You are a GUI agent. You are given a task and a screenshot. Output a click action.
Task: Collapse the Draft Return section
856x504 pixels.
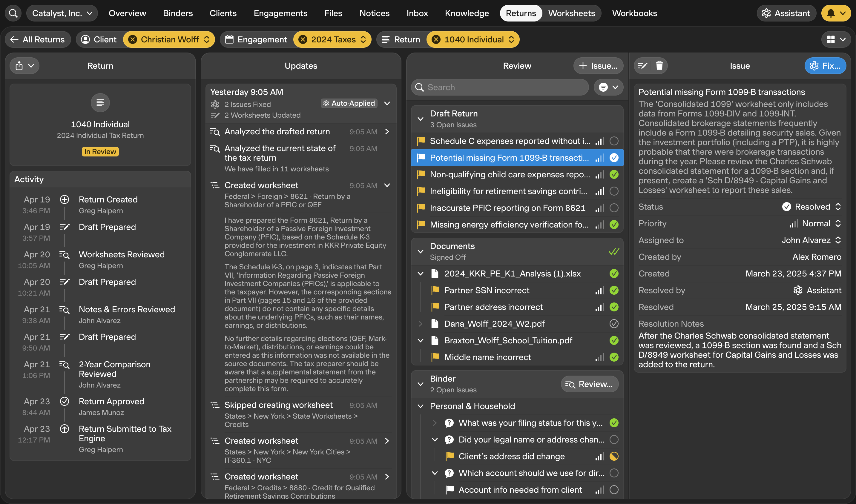tap(420, 119)
